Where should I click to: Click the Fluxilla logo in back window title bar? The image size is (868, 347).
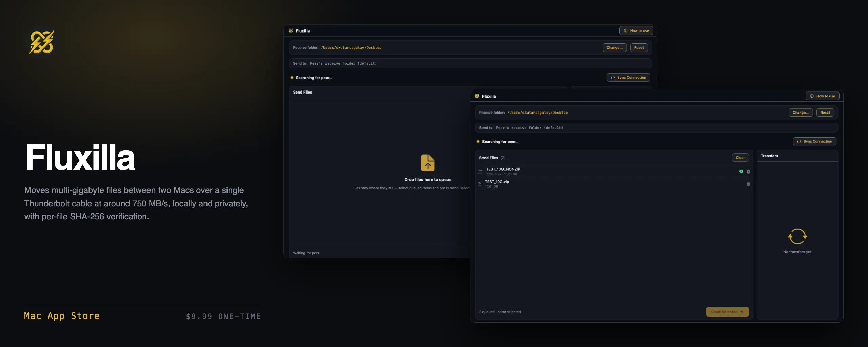pos(291,30)
